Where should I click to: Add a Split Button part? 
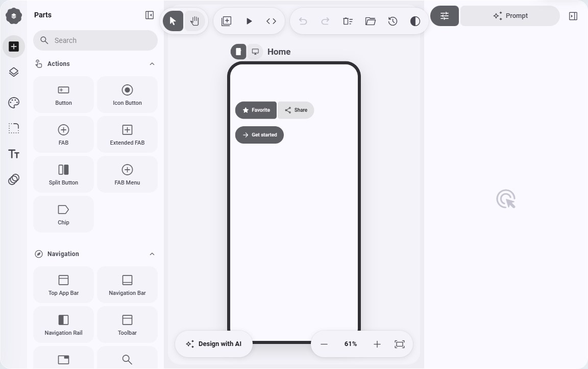tap(63, 174)
